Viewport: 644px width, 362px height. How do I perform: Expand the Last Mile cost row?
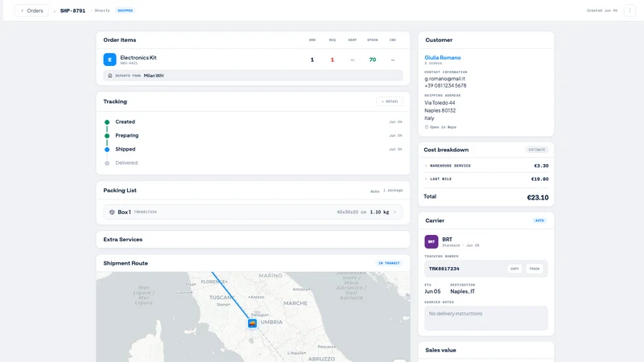point(486,179)
